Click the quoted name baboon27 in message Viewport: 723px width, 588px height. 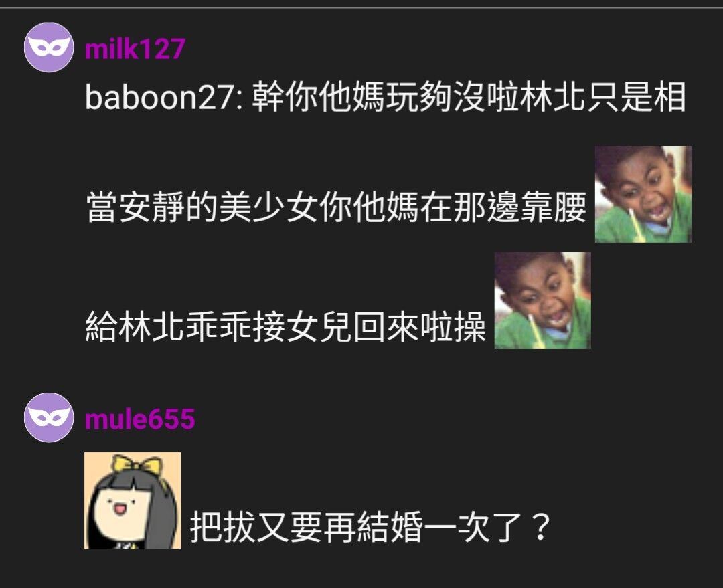click(161, 97)
